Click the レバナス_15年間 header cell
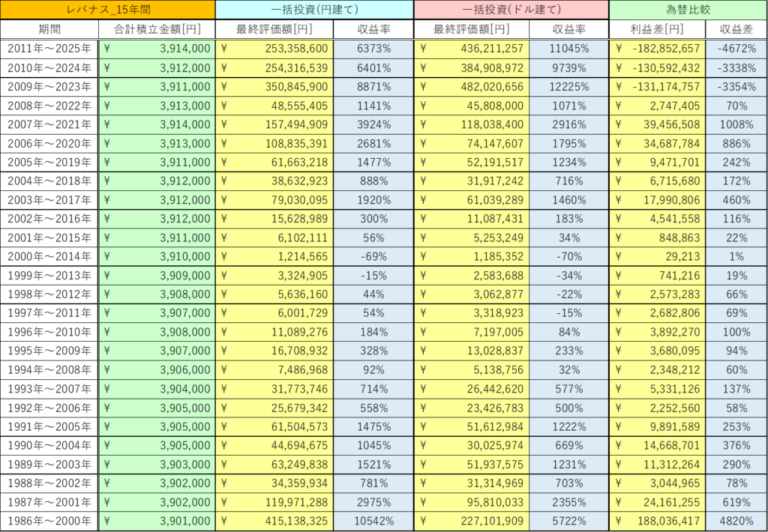This screenshot has height=532, width=768. pos(108,10)
